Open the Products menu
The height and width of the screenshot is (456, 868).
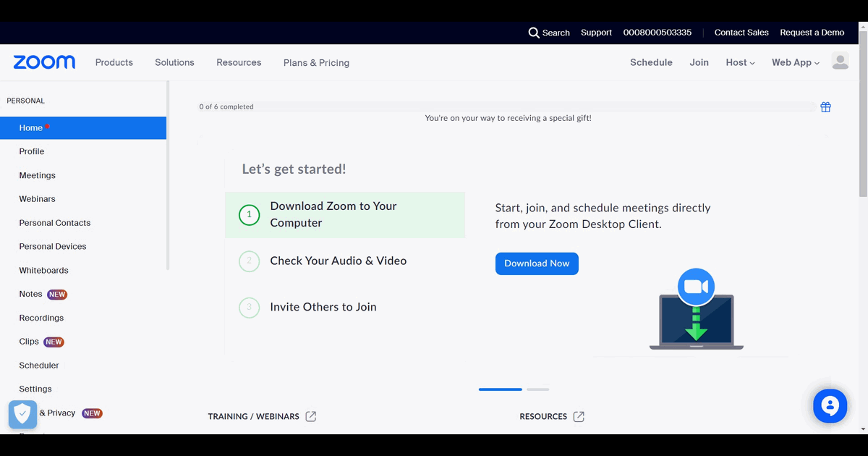114,63
